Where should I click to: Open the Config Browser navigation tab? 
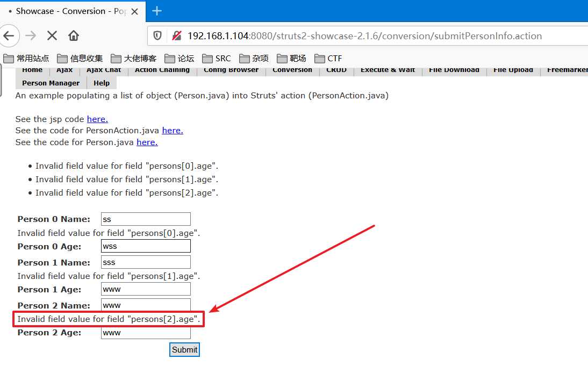click(231, 70)
